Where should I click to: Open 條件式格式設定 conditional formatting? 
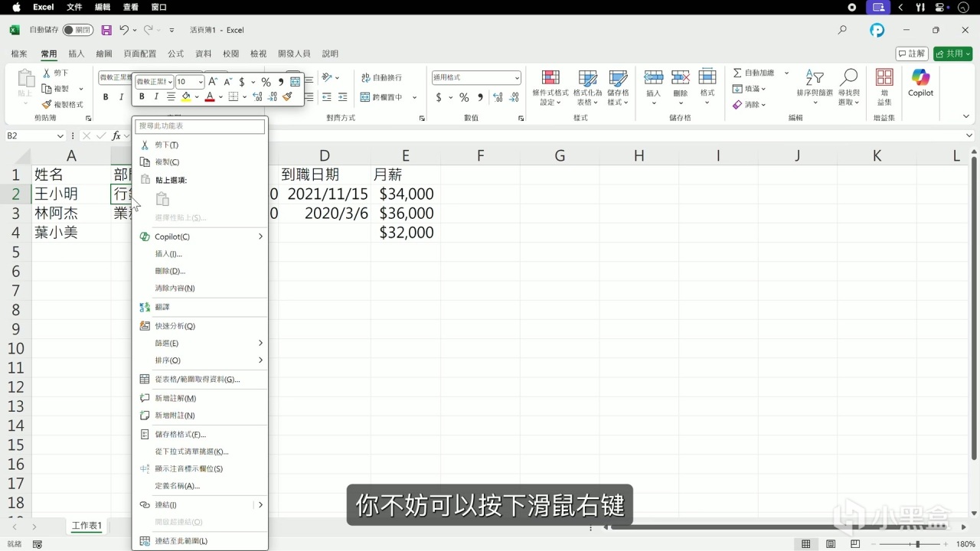click(x=550, y=88)
